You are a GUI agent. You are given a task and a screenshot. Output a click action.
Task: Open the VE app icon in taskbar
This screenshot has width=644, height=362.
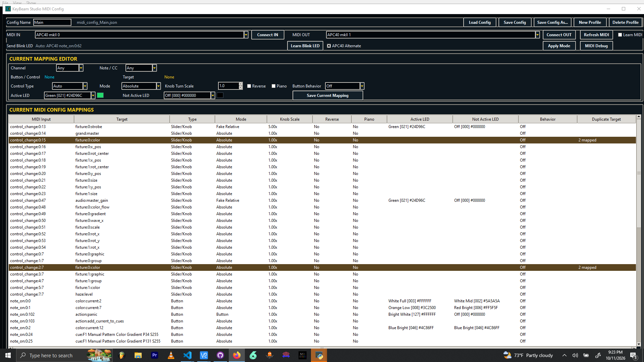(204, 355)
